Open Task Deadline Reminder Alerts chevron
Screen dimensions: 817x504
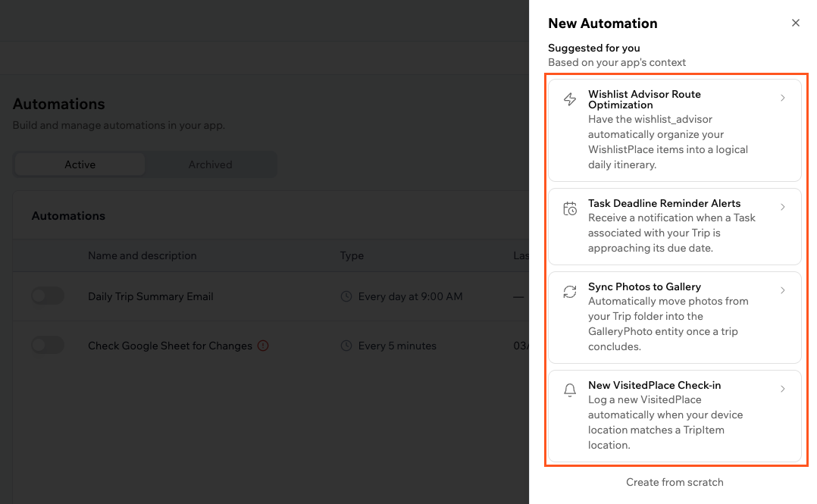tap(783, 207)
